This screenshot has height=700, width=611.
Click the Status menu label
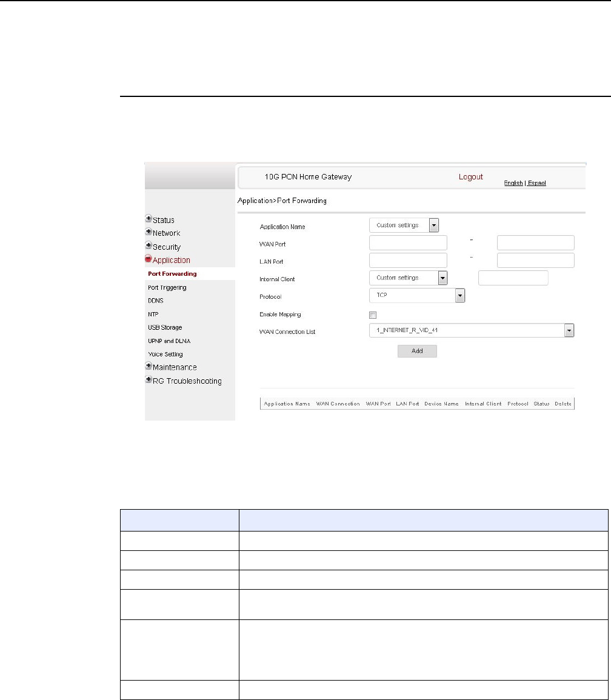click(x=164, y=220)
